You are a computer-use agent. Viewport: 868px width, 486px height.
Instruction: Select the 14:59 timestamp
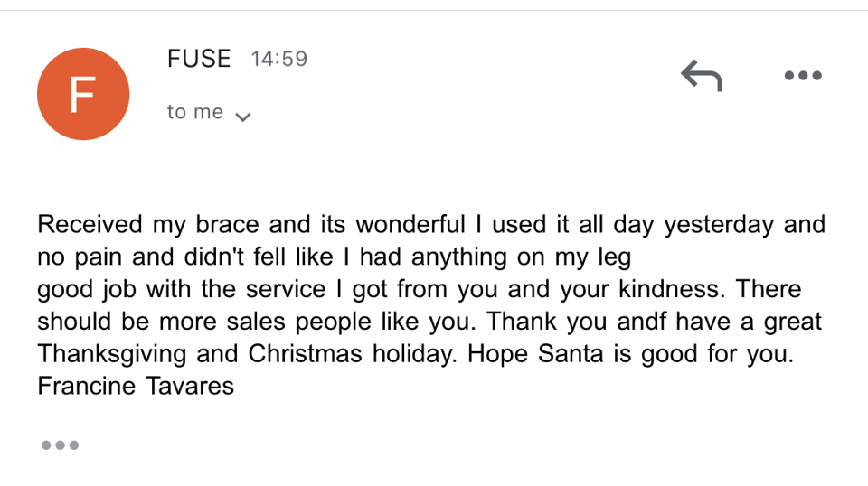coord(279,59)
